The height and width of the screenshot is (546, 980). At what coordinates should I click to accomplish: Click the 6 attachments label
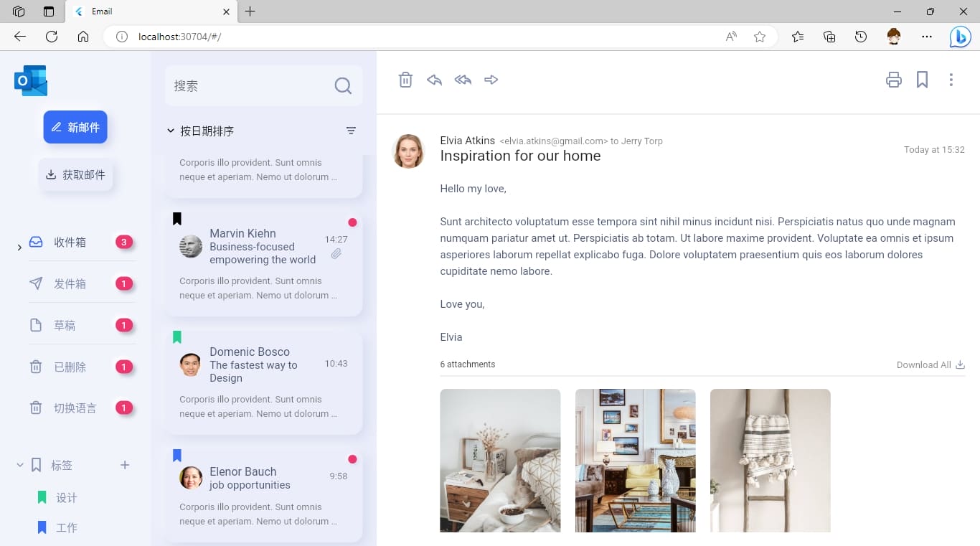[x=468, y=364]
